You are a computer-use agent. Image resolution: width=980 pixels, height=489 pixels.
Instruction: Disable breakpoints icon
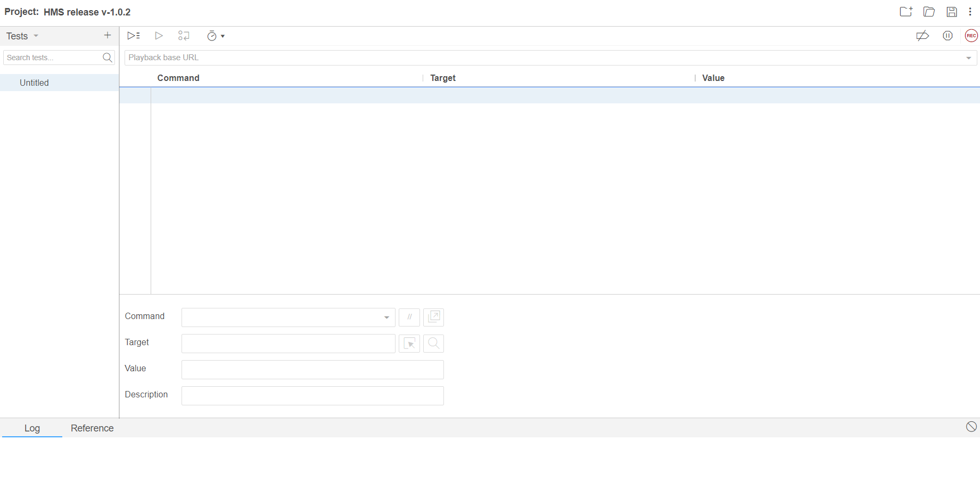coord(923,36)
